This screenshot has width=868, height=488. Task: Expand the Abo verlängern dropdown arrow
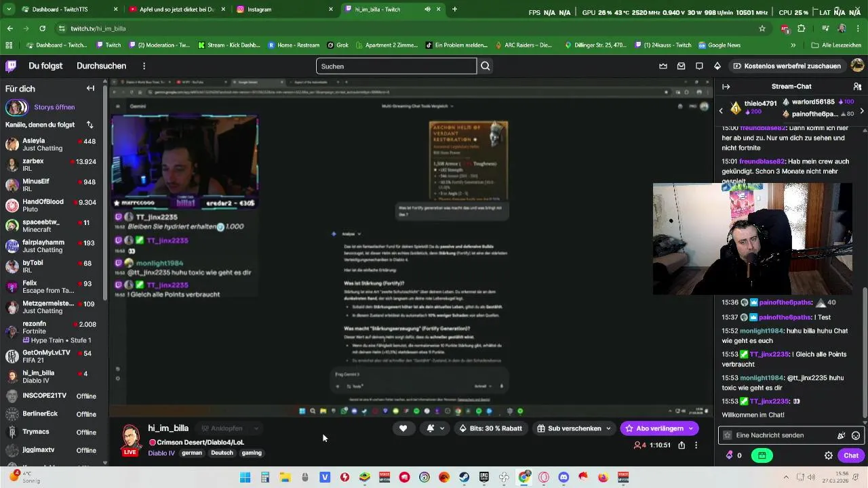pyautogui.click(x=691, y=428)
